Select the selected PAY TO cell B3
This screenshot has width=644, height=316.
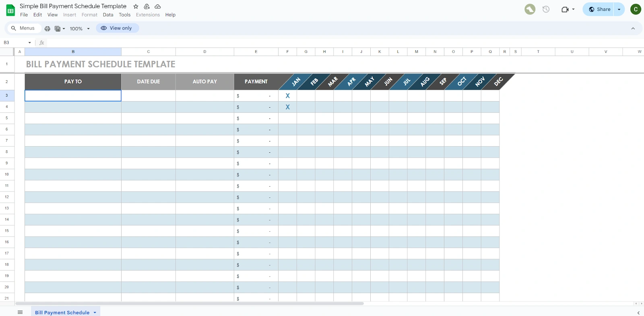[x=73, y=96]
